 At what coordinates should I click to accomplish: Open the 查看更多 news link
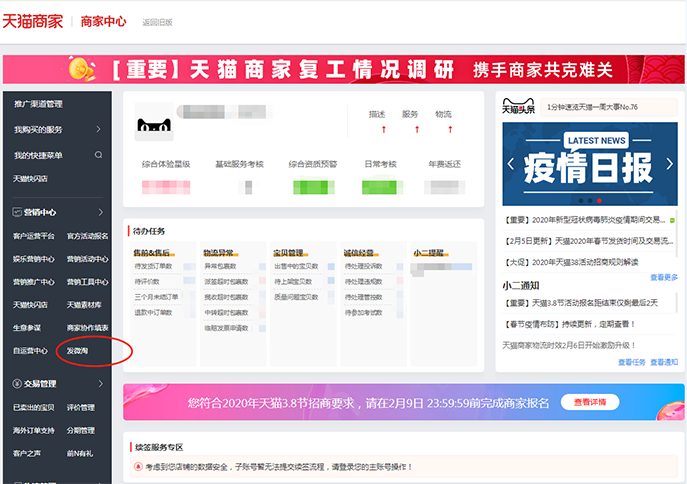(663, 277)
